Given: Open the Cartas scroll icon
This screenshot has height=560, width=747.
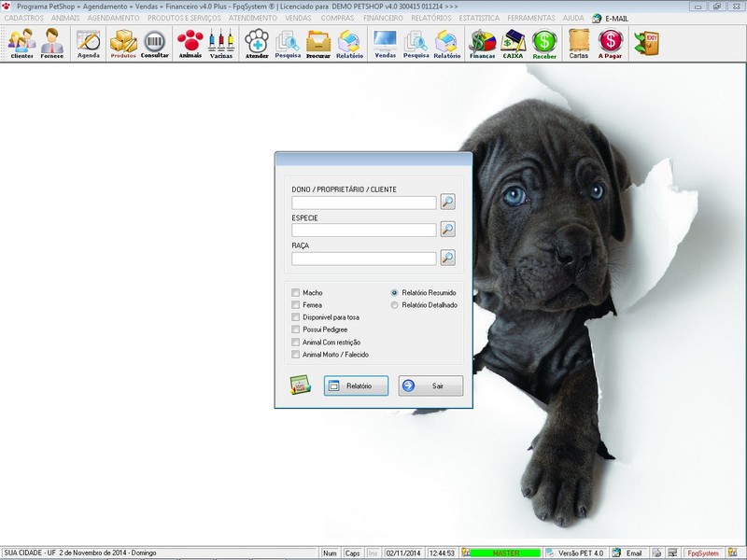Looking at the screenshot, I should [579, 43].
